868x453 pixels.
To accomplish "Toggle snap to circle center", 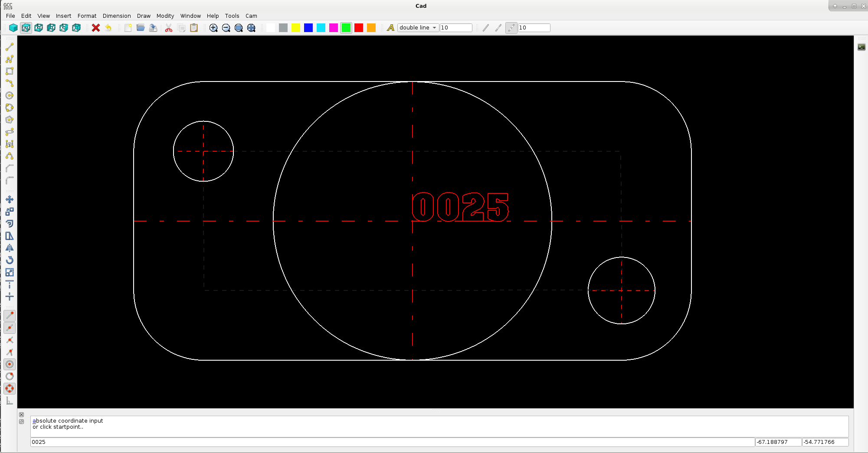I will pos(10,364).
